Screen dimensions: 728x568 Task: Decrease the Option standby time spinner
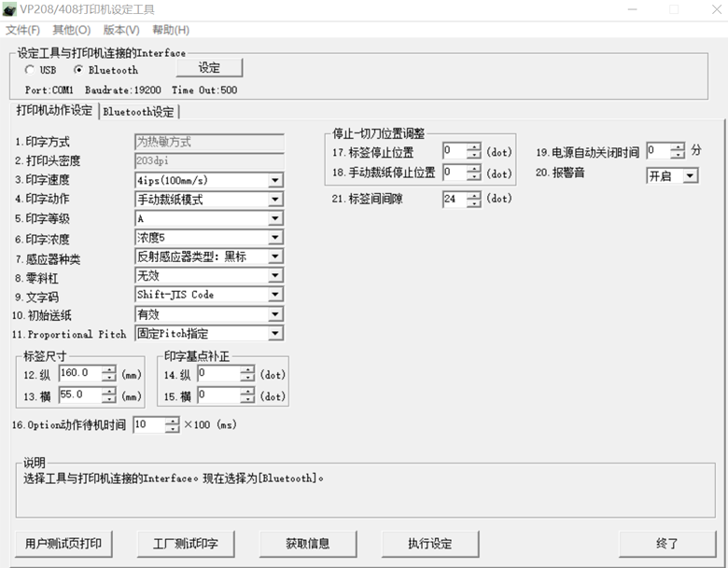point(172,429)
